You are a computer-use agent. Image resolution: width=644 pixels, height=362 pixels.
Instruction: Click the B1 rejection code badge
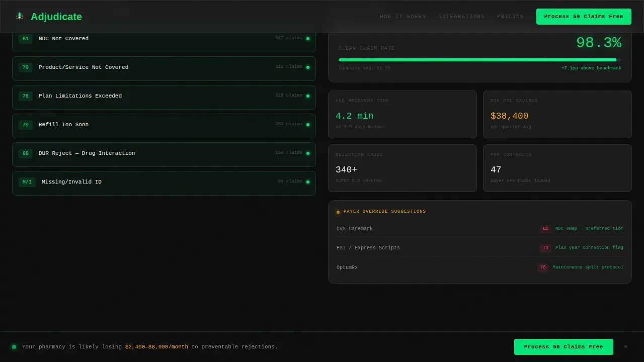[x=26, y=39]
